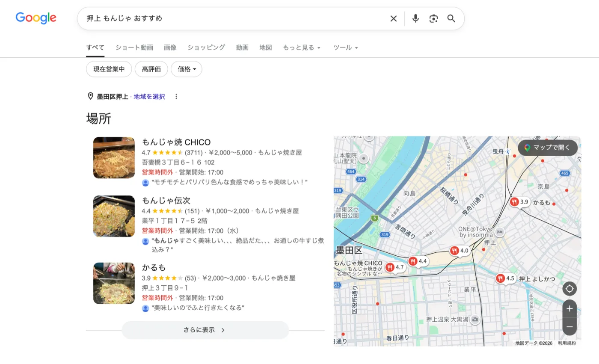The height and width of the screenshot is (364, 599).
Task: Click the location pin icon beside 墨田区押上
Action: tap(90, 96)
